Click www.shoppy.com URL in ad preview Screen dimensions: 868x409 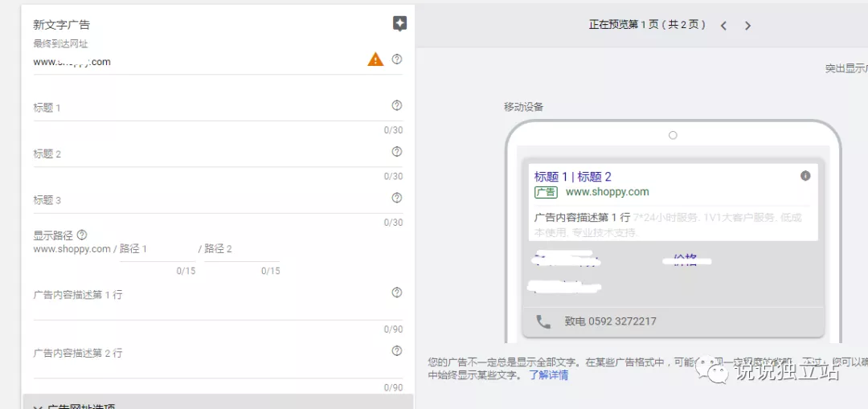pyautogui.click(x=608, y=192)
